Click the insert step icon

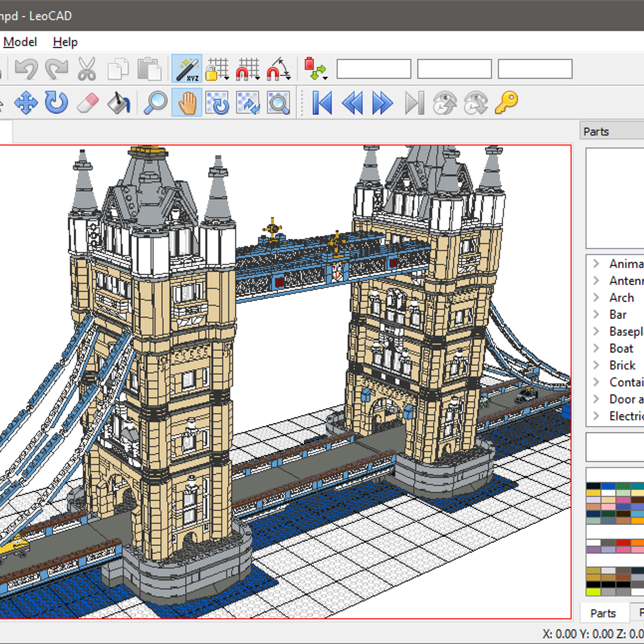tap(445, 103)
